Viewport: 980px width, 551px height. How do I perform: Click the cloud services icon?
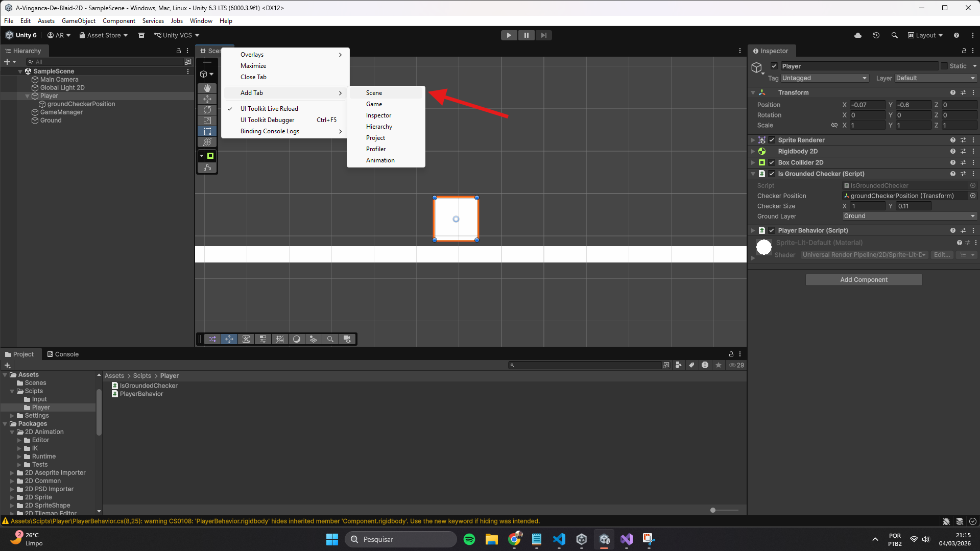858,35
